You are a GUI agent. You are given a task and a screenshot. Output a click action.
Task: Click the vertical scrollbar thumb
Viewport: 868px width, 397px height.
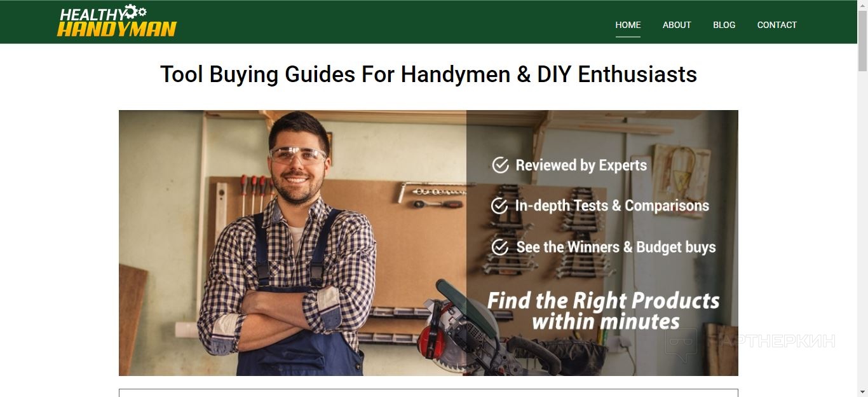(x=862, y=40)
